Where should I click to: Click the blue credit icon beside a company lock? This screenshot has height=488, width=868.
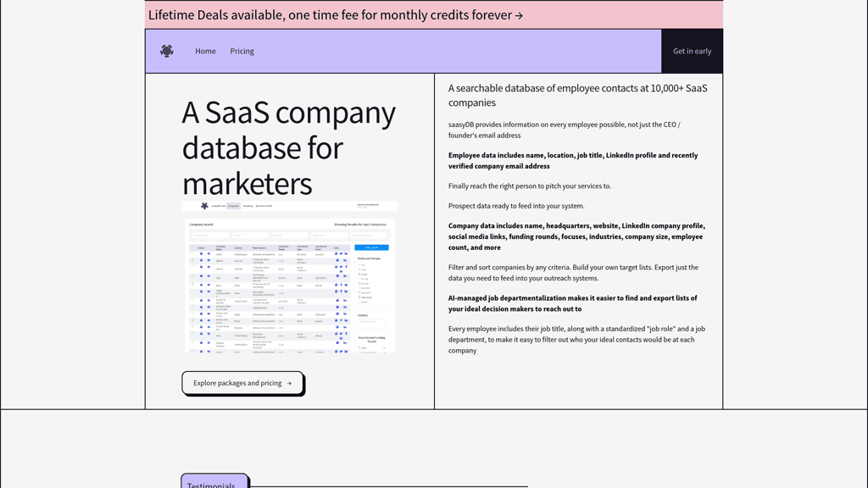pos(208,252)
